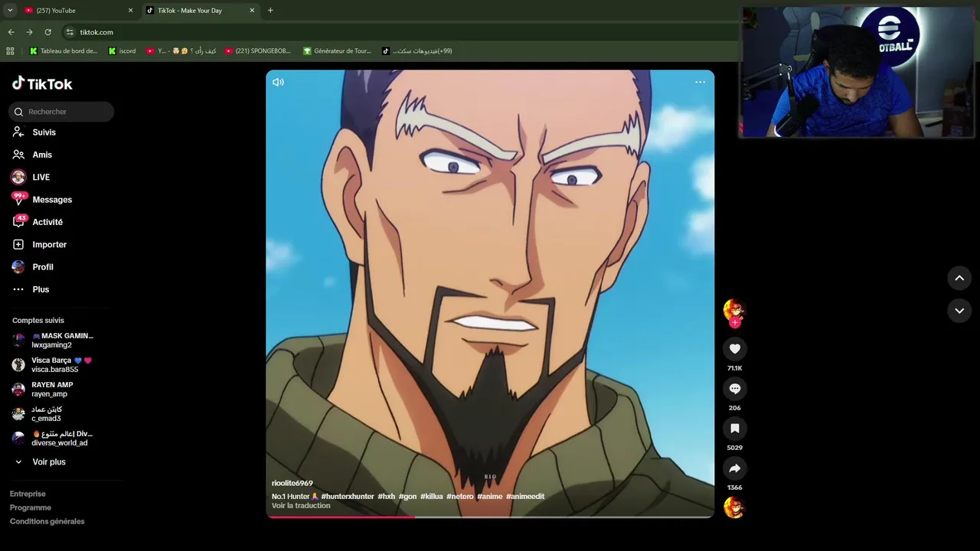
Task: Open Entreprise footer link
Action: point(28,494)
